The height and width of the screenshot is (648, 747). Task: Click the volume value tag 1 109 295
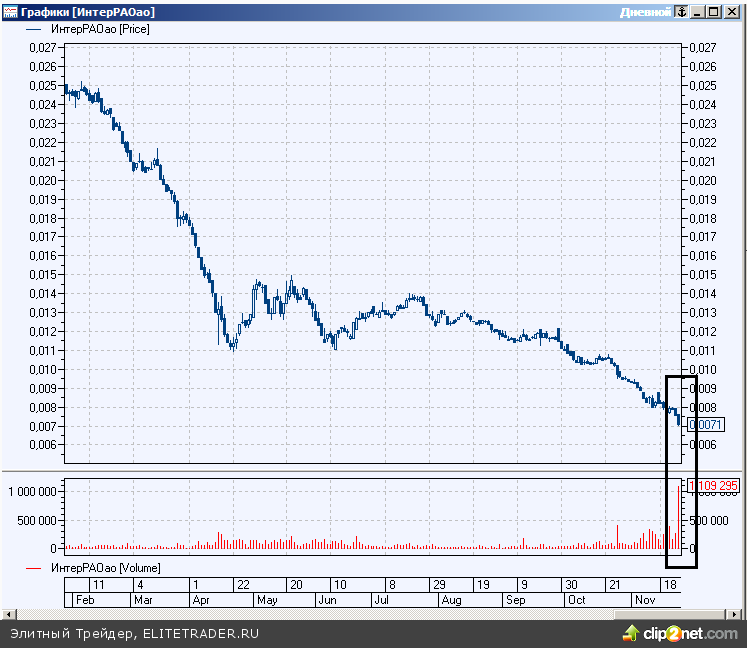tap(712, 486)
